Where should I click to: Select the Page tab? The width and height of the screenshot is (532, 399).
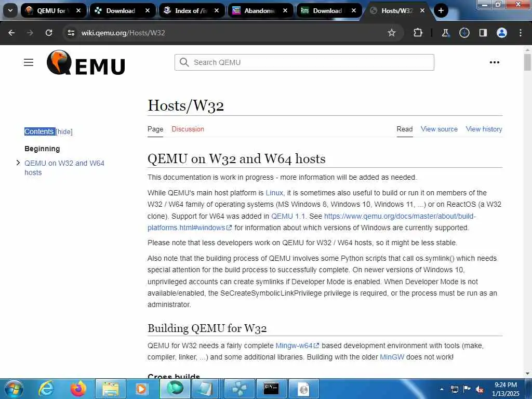tap(155, 129)
